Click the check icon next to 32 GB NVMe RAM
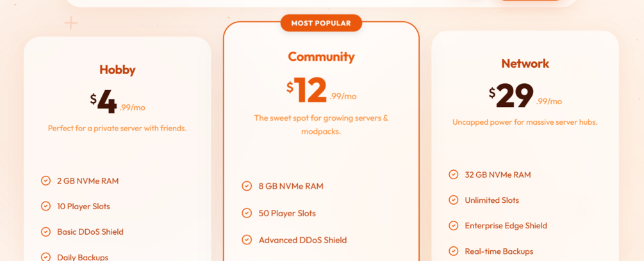The image size is (644, 261). [453, 175]
